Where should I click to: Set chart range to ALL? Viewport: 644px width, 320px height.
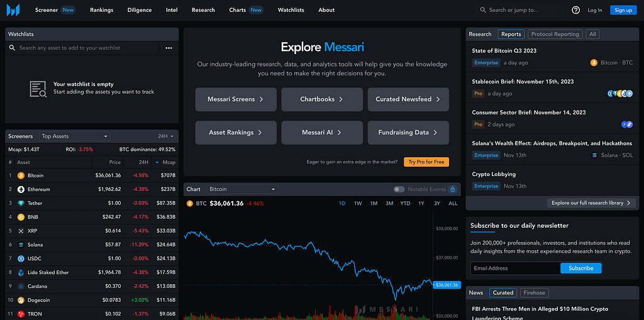[453, 203]
